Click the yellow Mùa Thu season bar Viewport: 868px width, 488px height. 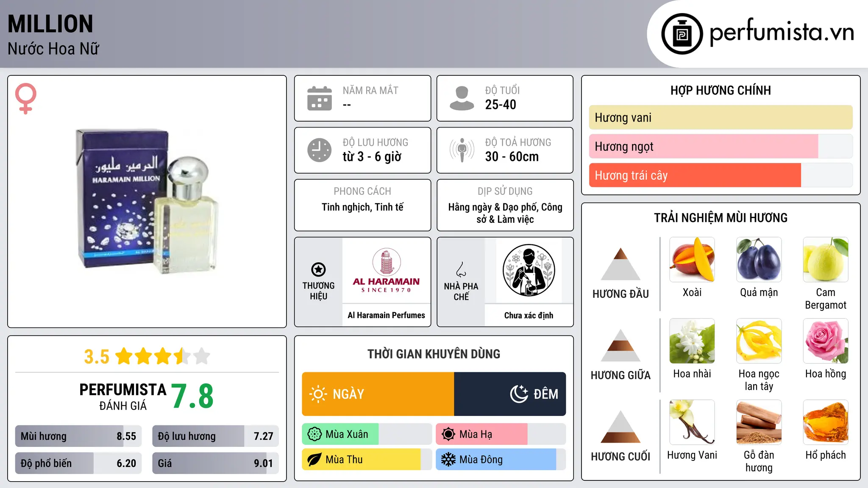tap(361, 460)
